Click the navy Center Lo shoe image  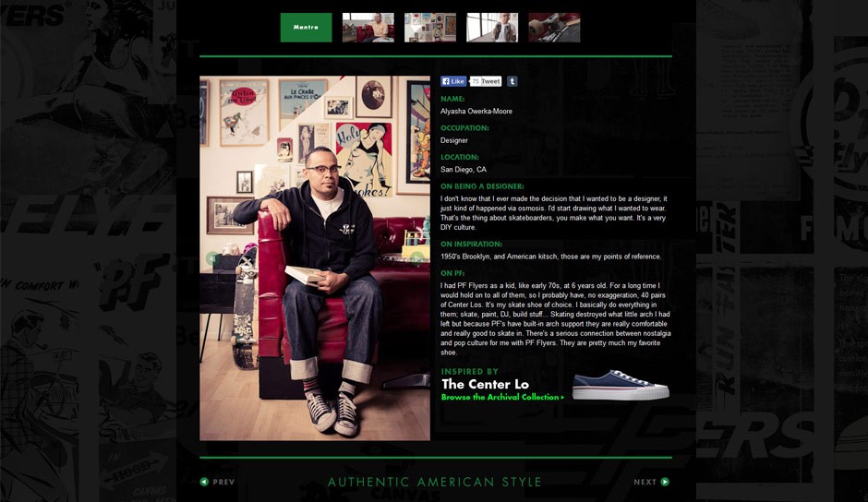(x=621, y=385)
